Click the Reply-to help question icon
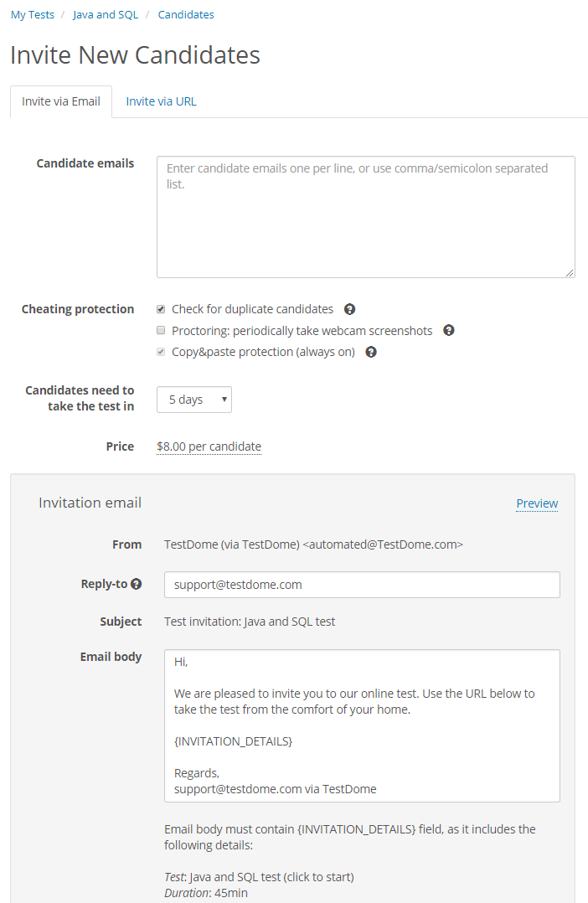Viewport: 588px width, 903px height. [x=137, y=584]
